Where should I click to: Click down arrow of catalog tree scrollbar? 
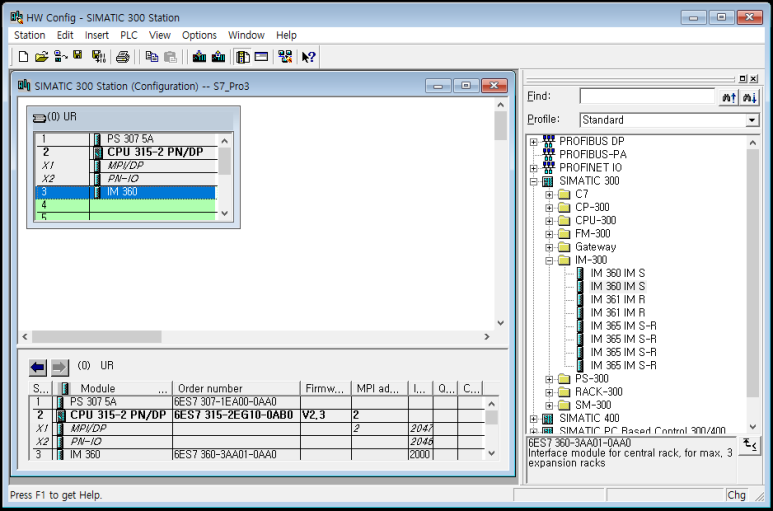pos(752,427)
